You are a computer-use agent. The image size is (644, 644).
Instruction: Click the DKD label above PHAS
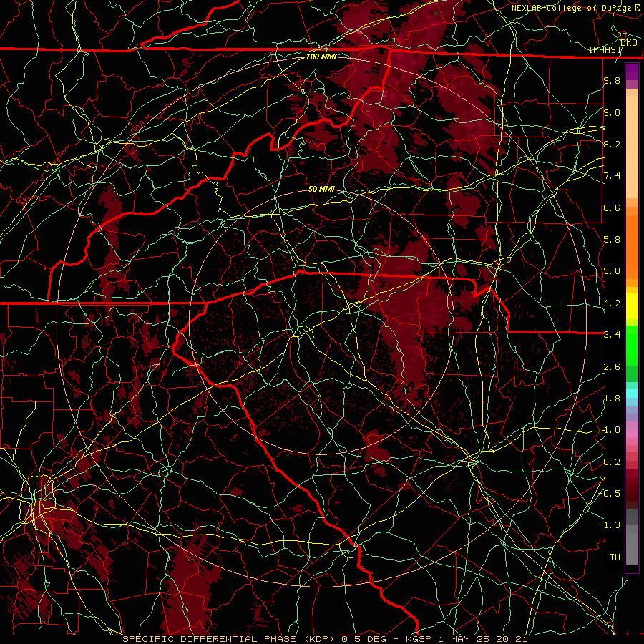[x=629, y=43]
